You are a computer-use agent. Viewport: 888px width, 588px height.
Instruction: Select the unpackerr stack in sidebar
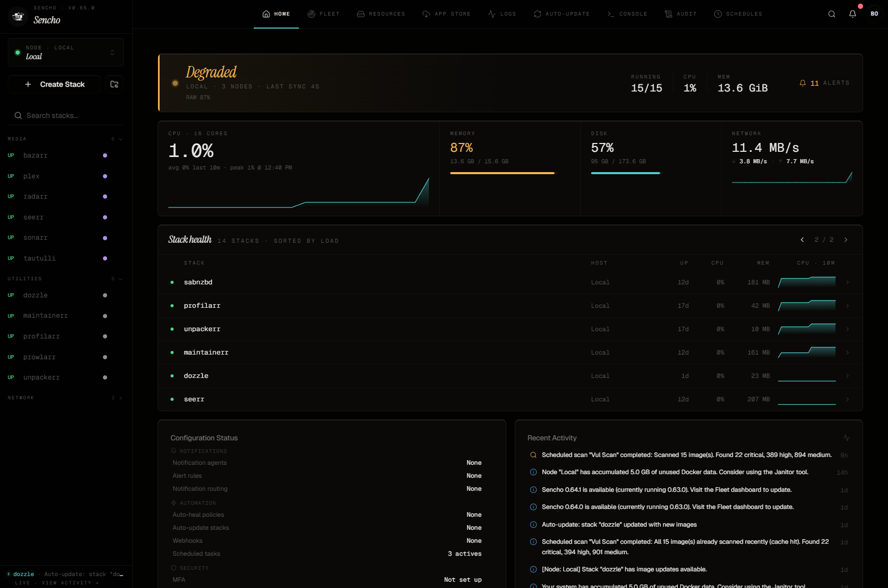click(x=66, y=377)
